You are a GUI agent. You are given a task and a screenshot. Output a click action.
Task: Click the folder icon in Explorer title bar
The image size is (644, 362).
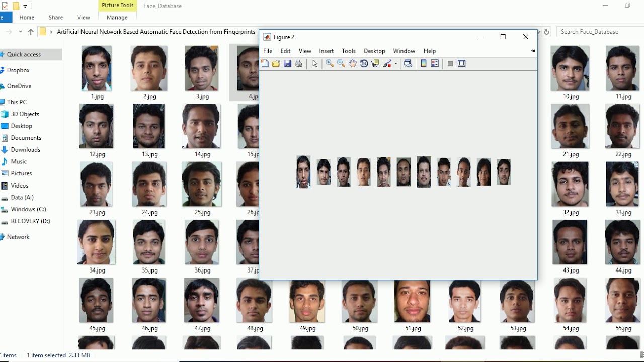(16, 6)
